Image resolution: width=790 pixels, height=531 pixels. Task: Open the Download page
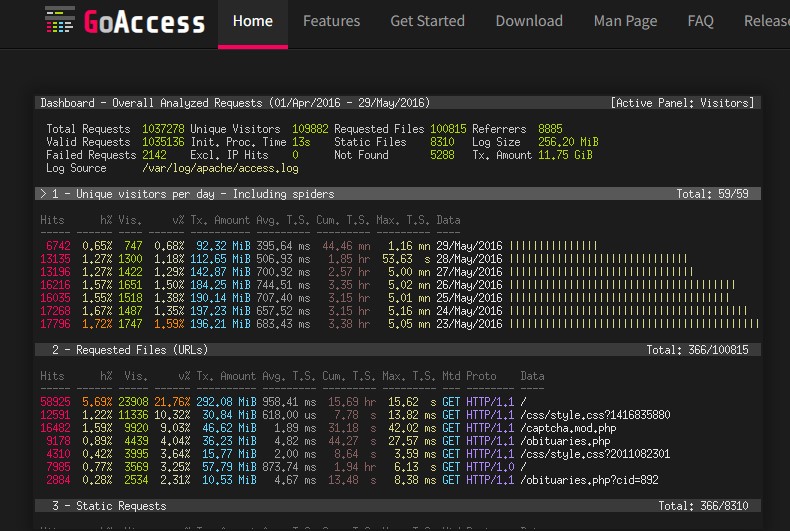click(x=529, y=21)
